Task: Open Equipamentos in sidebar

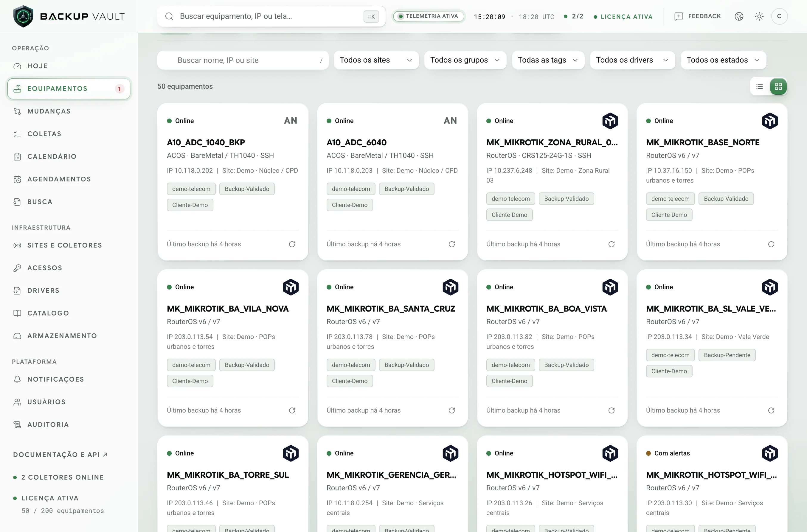Action: pos(69,88)
